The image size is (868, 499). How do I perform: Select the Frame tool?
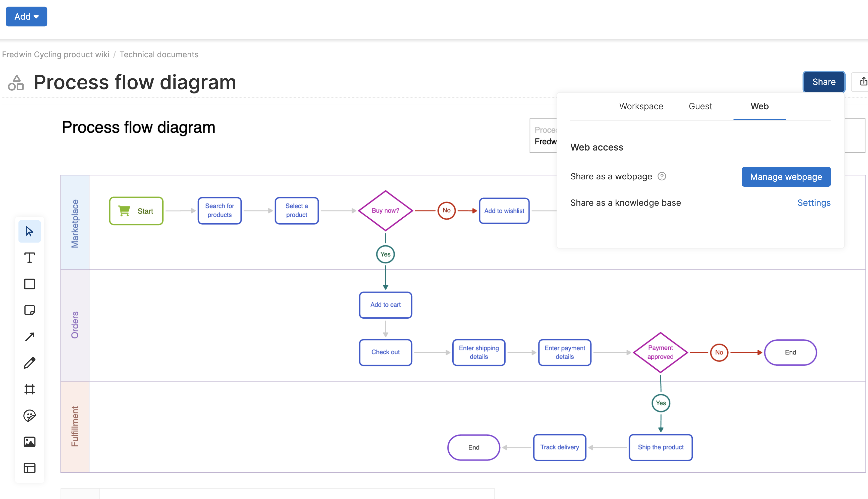pyautogui.click(x=29, y=389)
